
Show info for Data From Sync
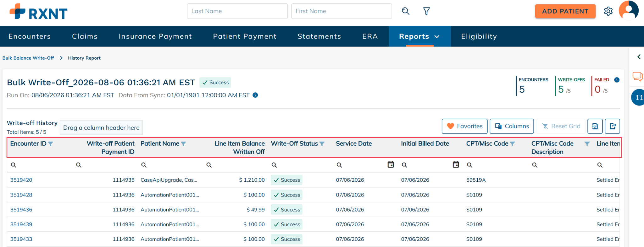(x=255, y=95)
